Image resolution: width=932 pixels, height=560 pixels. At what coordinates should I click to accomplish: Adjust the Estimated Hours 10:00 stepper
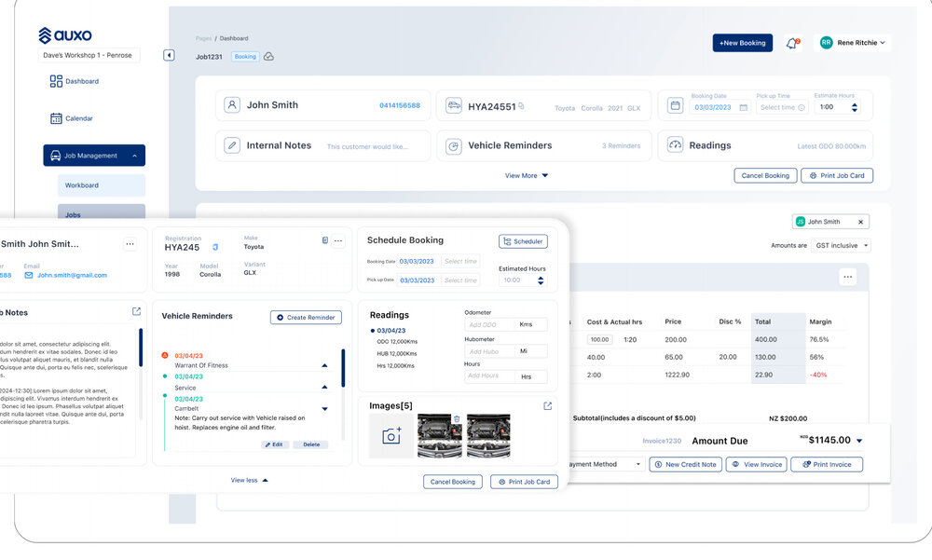541,280
